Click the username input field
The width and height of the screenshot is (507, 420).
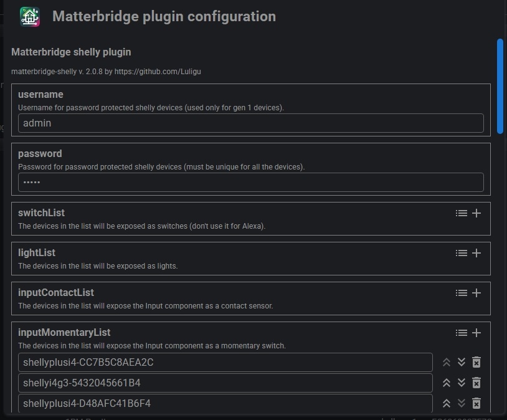click(250, 123)
